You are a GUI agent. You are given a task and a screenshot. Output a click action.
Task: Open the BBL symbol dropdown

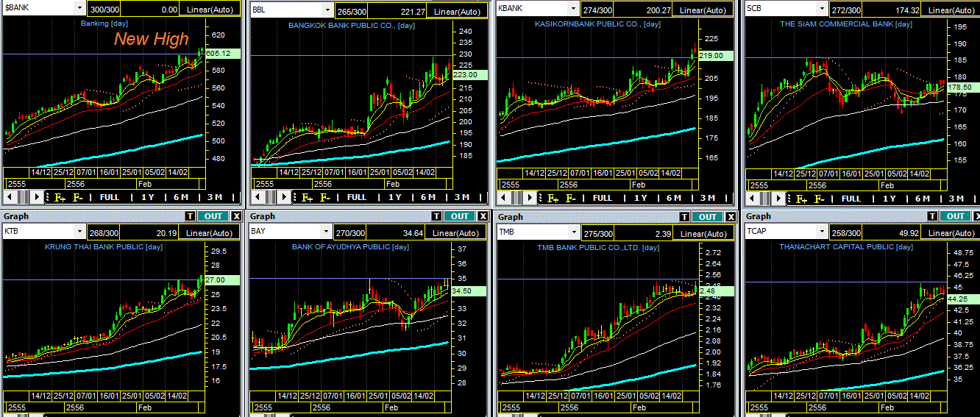328,10
